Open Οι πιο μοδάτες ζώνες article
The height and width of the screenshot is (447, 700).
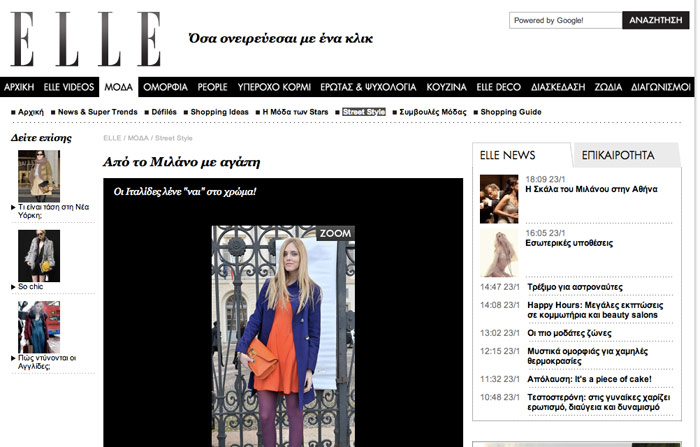[569, 333]
